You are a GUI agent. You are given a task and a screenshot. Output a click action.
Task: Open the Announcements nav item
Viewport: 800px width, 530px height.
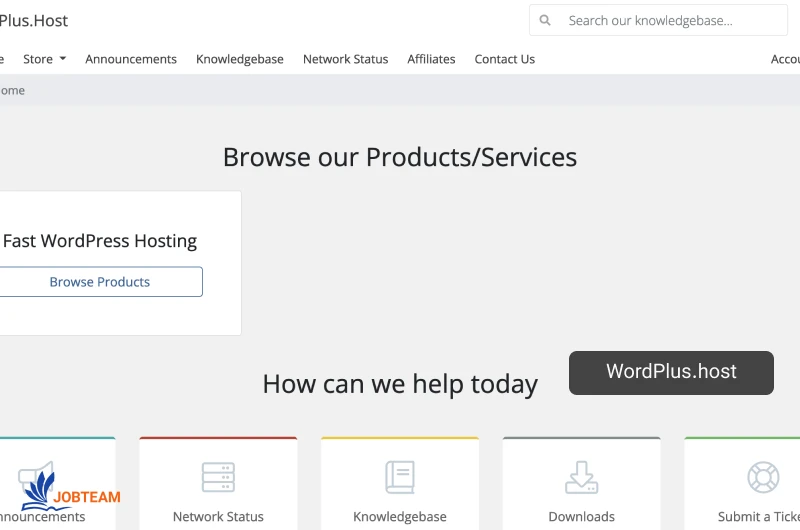pyautogui.click(x=131, y=59)
